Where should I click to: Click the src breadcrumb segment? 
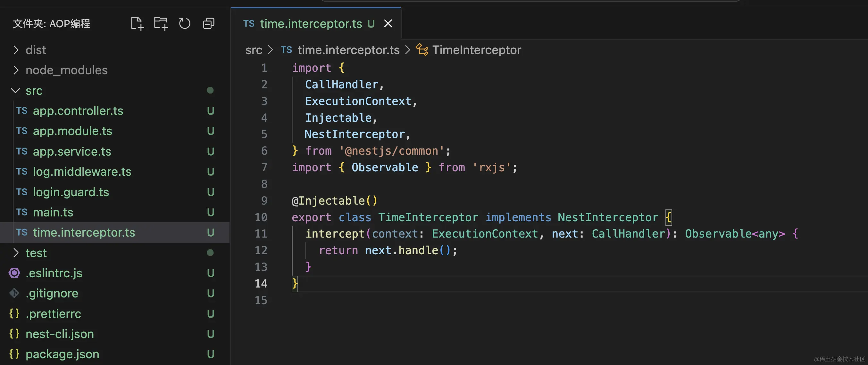(x=254, y=50)
